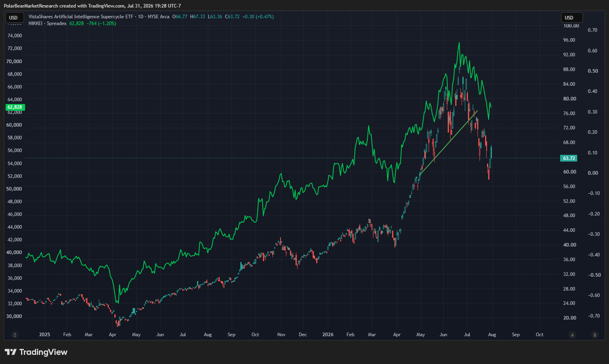Click the 48.00 level on right scale

pos(569,216)
